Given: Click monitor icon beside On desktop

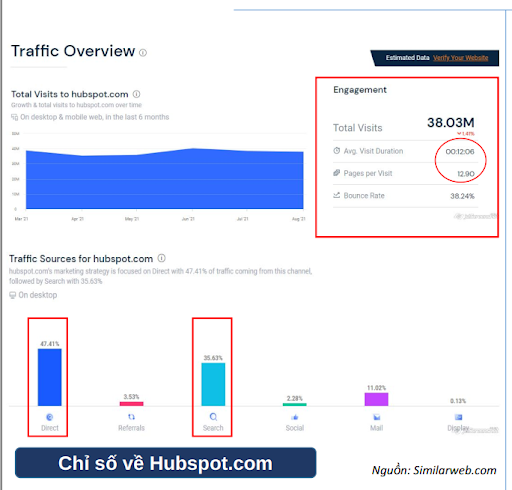Looking at the screenshot, I should 12,295.
